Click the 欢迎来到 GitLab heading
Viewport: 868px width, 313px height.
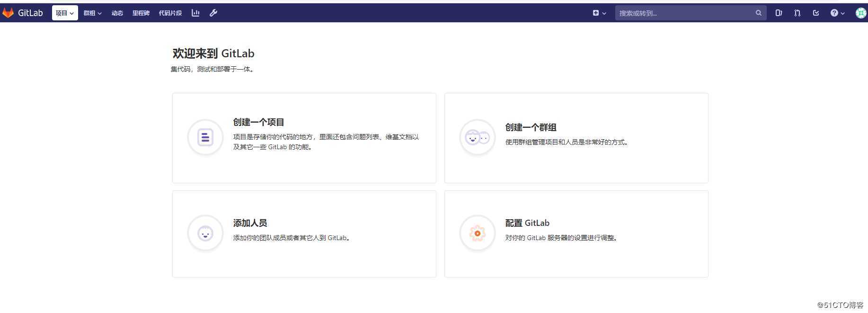(213, 53)
